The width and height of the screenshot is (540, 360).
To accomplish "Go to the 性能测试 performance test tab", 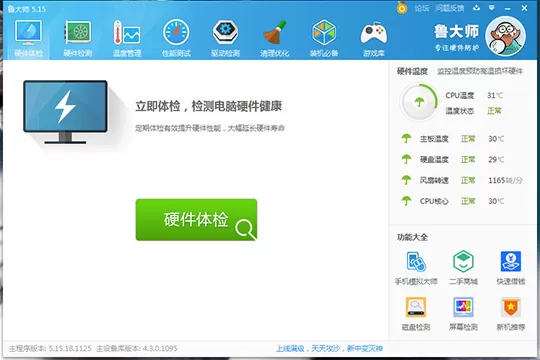I will click(176, 38).
